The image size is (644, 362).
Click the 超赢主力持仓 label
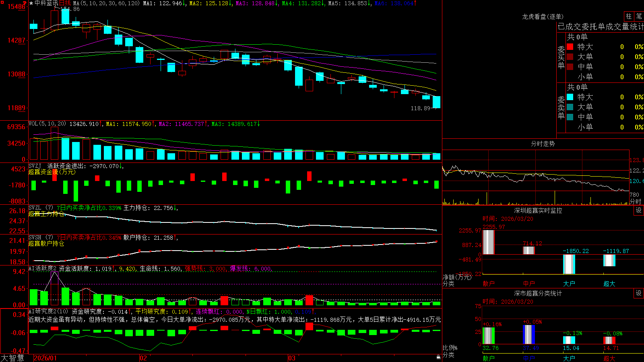pyautogui.click(x=46, y=214)
